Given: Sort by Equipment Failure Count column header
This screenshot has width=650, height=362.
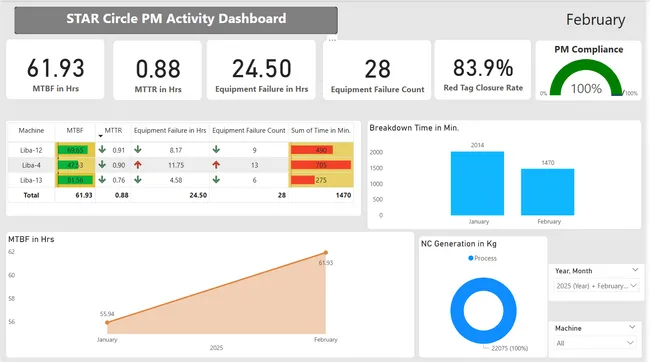Looking at the screenshot, I should coord(249,130).
